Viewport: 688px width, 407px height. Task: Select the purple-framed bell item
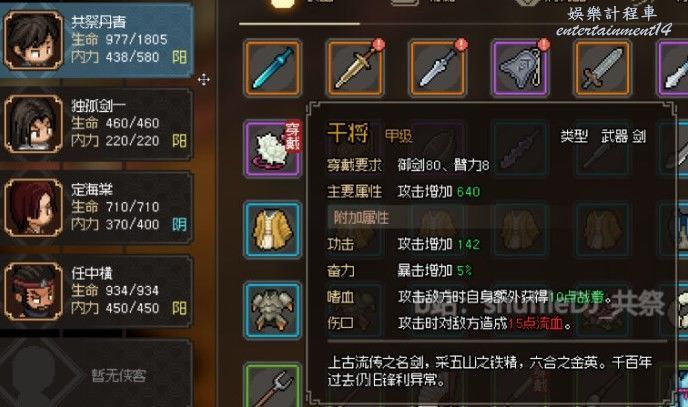520,68
